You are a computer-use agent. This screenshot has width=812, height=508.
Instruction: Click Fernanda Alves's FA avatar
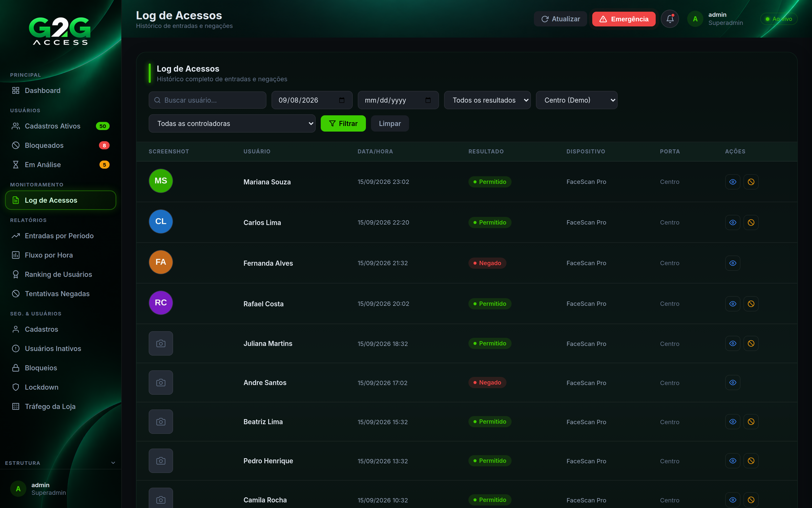point(161,262)
